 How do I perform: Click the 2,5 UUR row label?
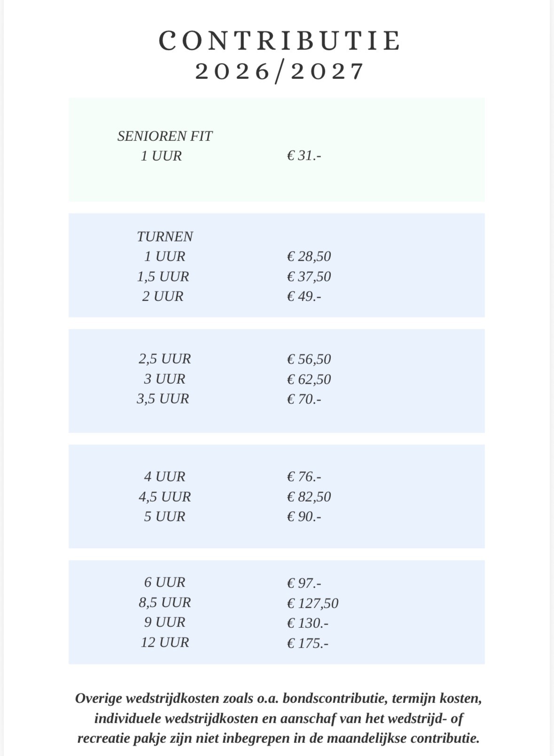(x=164, y=359)
